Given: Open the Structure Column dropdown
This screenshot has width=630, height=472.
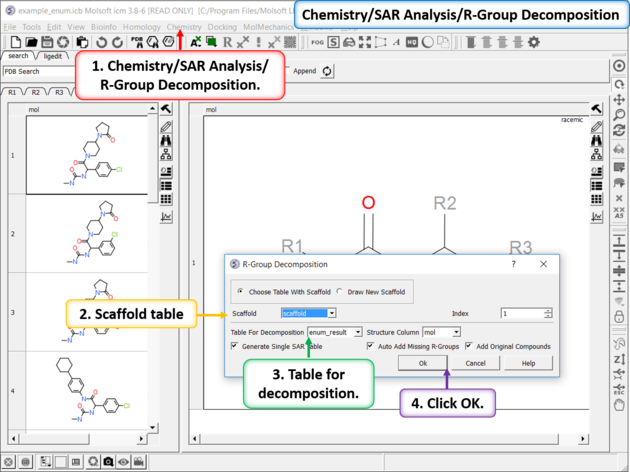Looking at the screenshot, I should point(441,332).
